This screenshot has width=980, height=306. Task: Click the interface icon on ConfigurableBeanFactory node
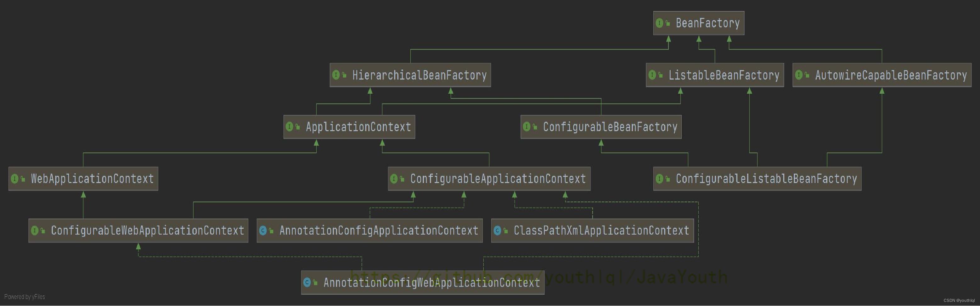click(527, 126)
